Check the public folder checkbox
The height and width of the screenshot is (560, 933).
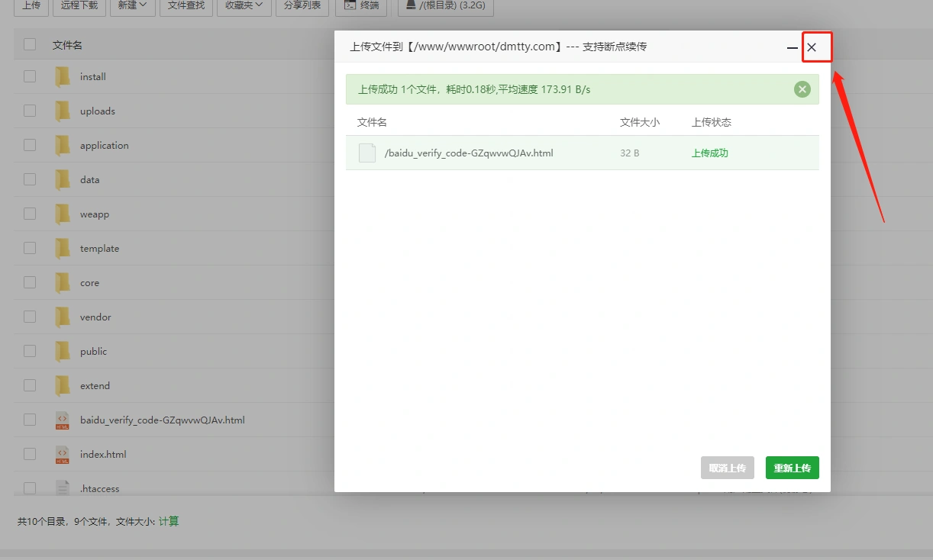(30, 351)
